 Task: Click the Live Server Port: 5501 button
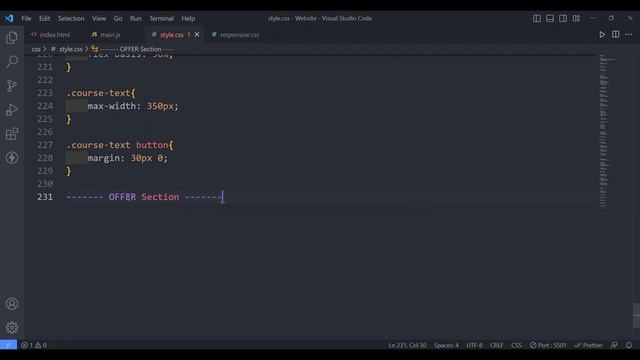pyautogui.click(x=548, y=345)
